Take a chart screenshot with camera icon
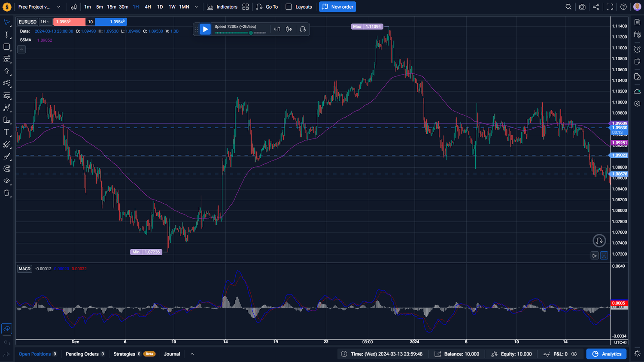Viewport: 644px width, 362px height. (x=582, y=7)
